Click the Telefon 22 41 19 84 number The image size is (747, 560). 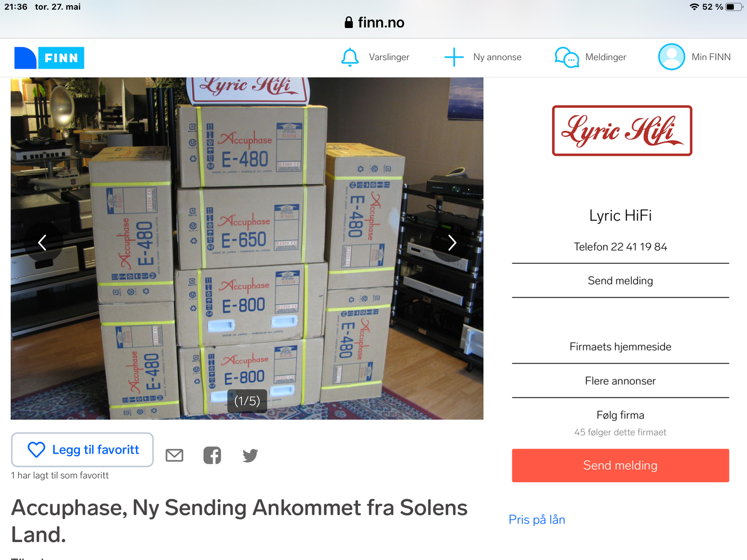620,247
